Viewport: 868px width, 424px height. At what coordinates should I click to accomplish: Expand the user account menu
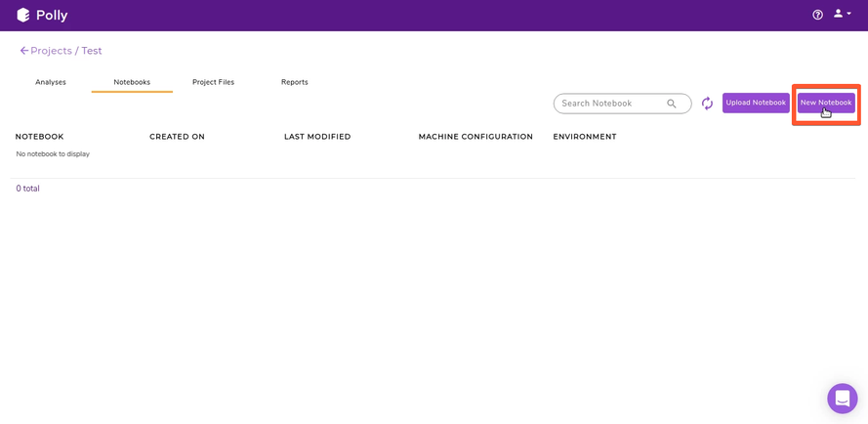(842, 14)
